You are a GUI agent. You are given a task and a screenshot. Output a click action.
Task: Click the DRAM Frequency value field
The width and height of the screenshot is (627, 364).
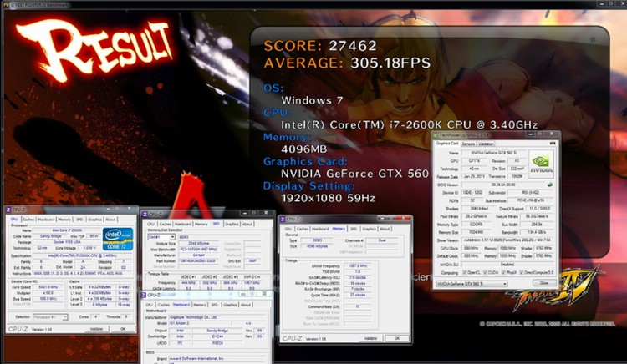click(358, 265)
